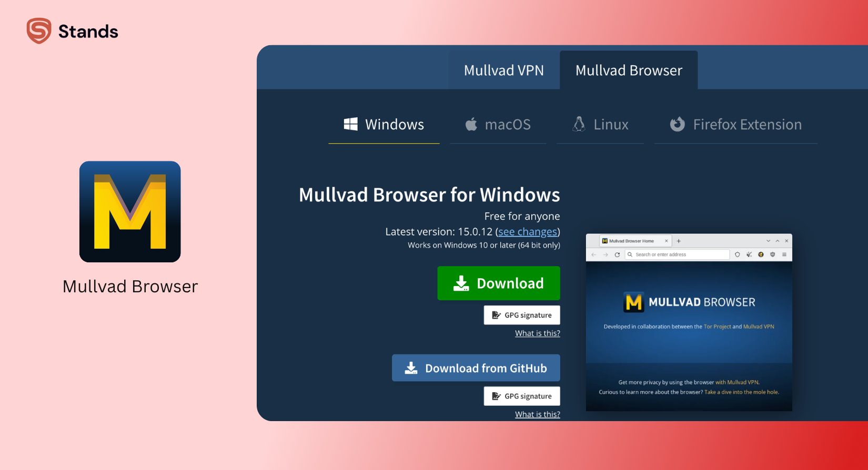Click the Tor Project link in preview
This screenshot has width=868, height=470.
[718, 326]
